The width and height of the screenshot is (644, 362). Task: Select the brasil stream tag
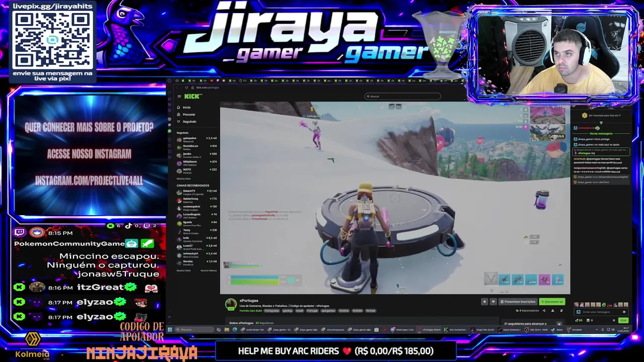pos(299,311)
